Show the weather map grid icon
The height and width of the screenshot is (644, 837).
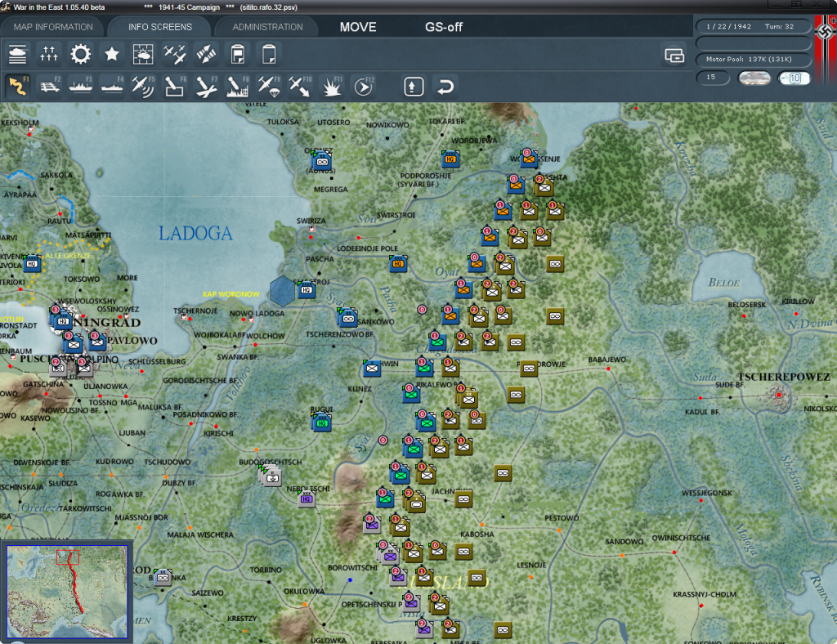(x=143, y=55)
